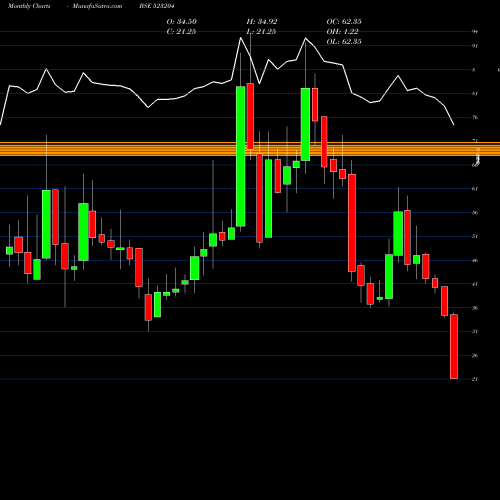Select the 36 price axis label
This screenshot has height=500, width=500.
(x=475, y=308)
